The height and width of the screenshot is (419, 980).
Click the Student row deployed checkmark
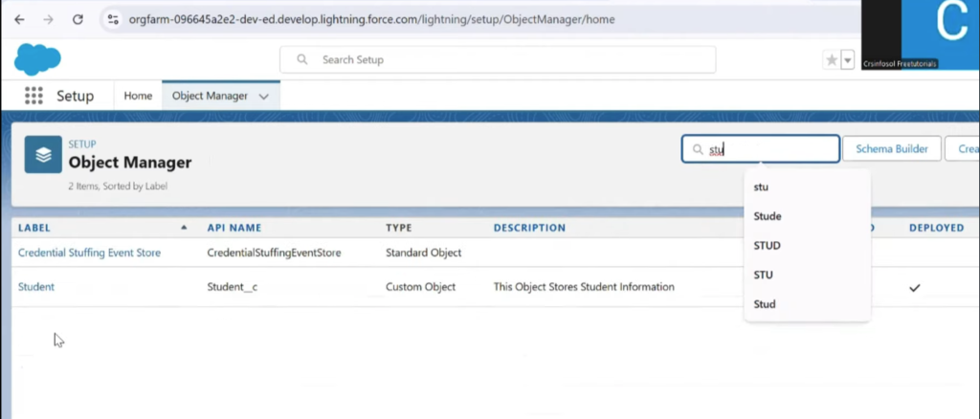[x=914, y=287]
